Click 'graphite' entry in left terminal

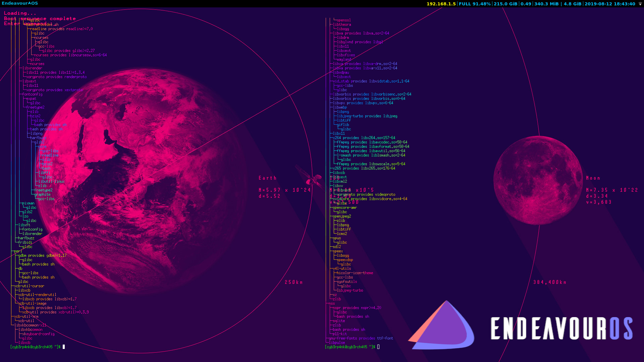click(x=42, y=194)
